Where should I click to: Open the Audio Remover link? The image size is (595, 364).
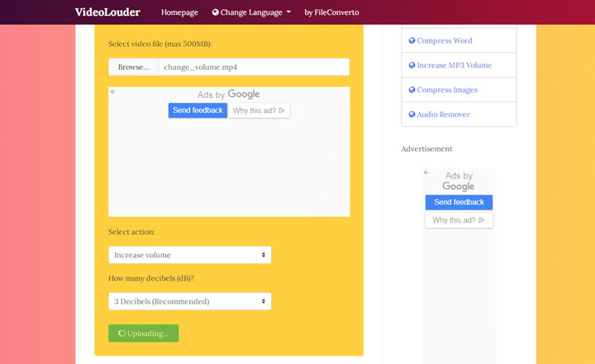click(443, 115)
